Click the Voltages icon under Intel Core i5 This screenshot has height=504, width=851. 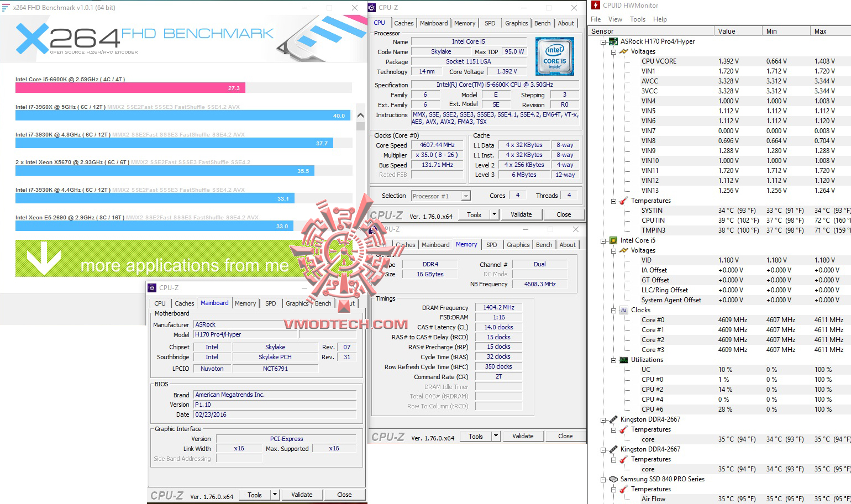tap(624, 250)
